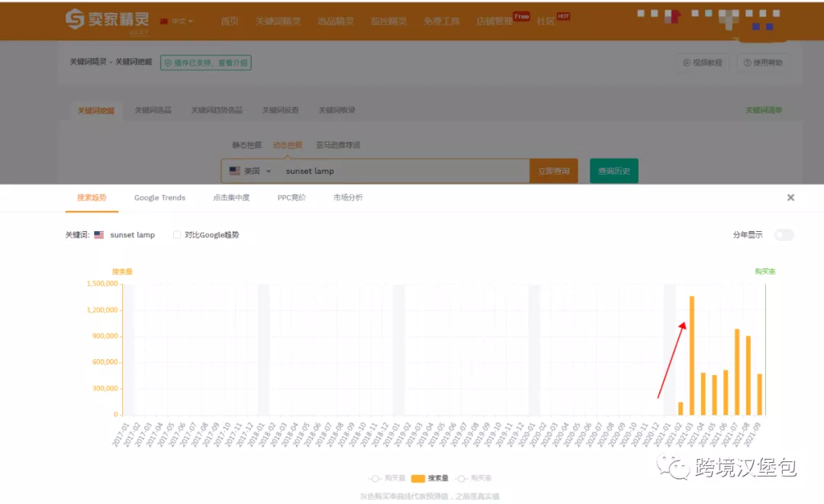Open 免费工具 in top navigation

coord(442,21)
